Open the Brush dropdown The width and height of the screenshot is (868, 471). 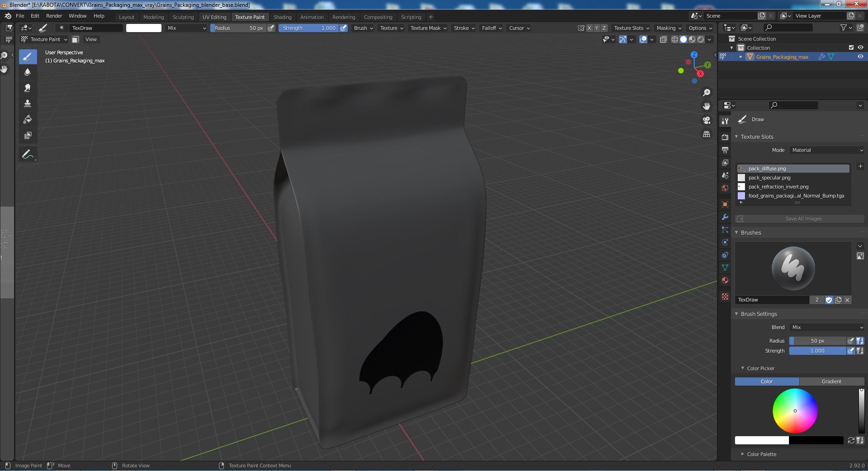363,28
